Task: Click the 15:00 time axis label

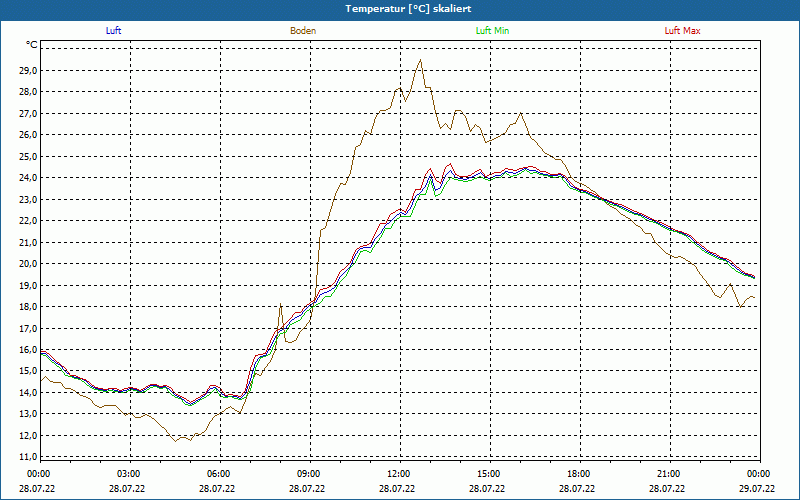Action: [487, 474]
